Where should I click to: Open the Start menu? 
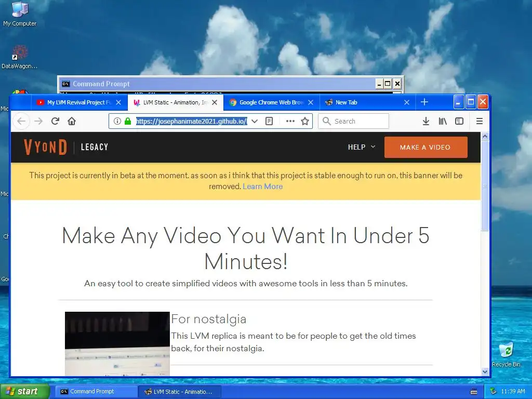point(25,391)
